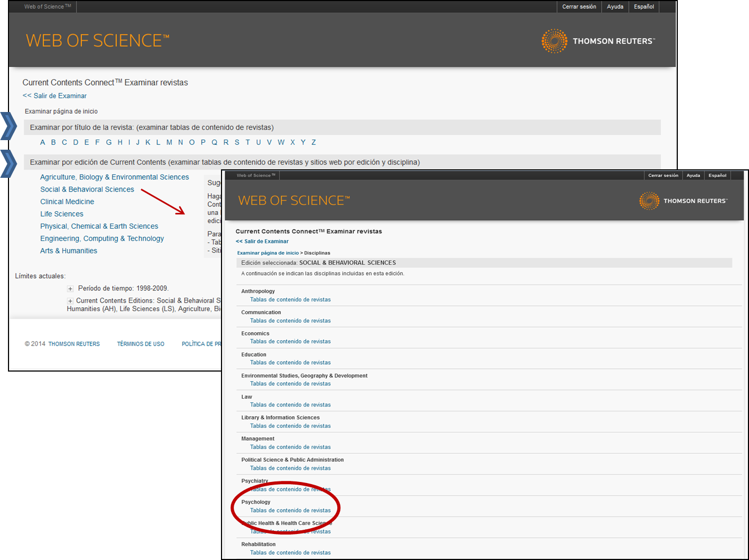749x560 pixels.
Task: Open Law Tablas de contenido de revistas
Action: click(290, 405)
